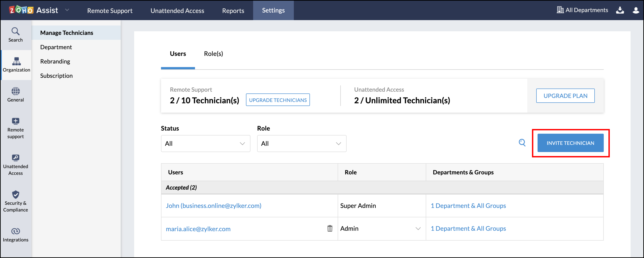Go to the Reports tab
Screen dimensions: 644x258
[233, 11]
